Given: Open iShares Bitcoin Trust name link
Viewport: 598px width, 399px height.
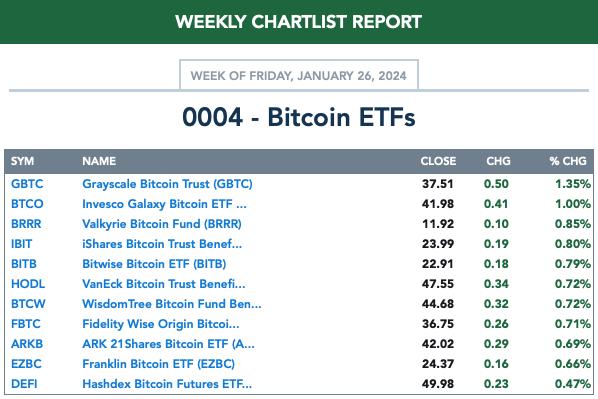Looking at the screenshot, I should pyautogui.click(x=162, y=244).
